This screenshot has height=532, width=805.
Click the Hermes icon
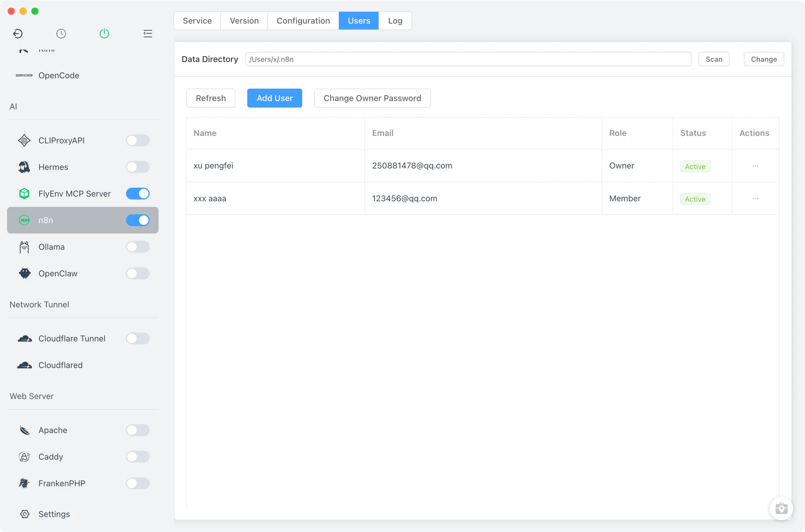(x=24, y=167)
